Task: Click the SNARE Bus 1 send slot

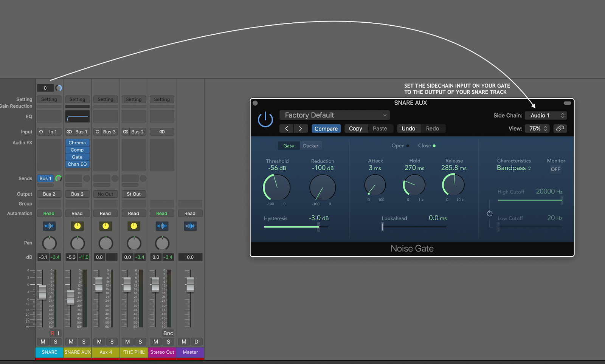Action: pyautogui.click(x=45, y=178)
